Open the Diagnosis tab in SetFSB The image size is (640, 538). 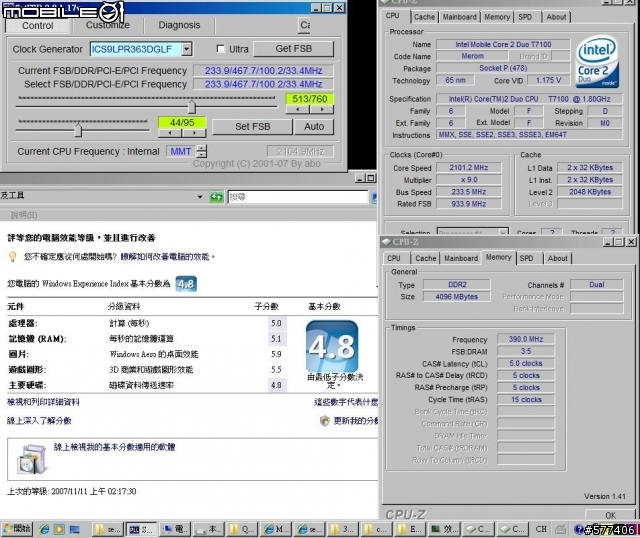pyautogui.click(x=179, y=25)
